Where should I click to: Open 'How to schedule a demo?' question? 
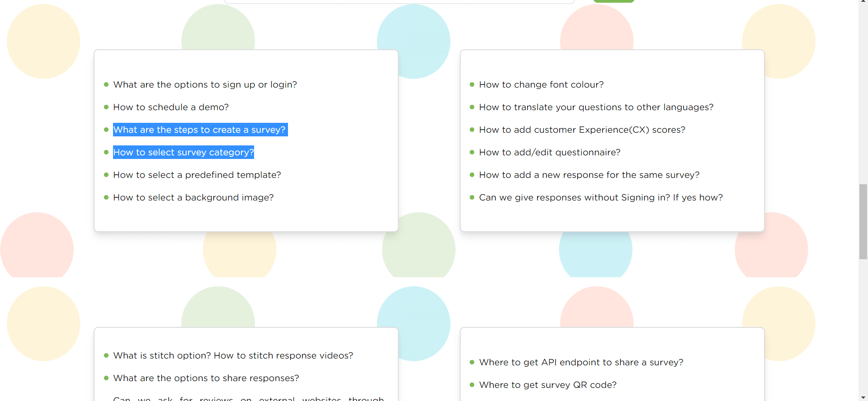click(171, 107)
